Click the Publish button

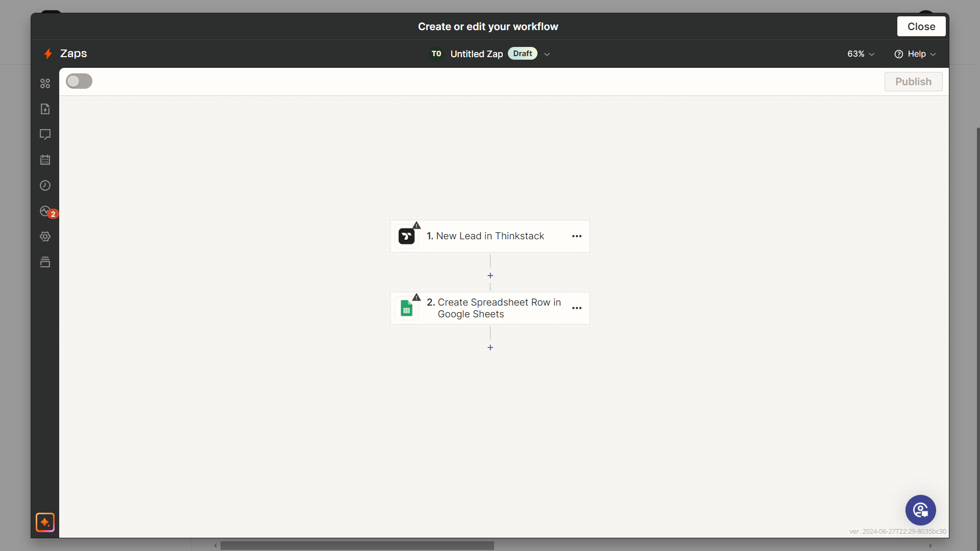913,82
